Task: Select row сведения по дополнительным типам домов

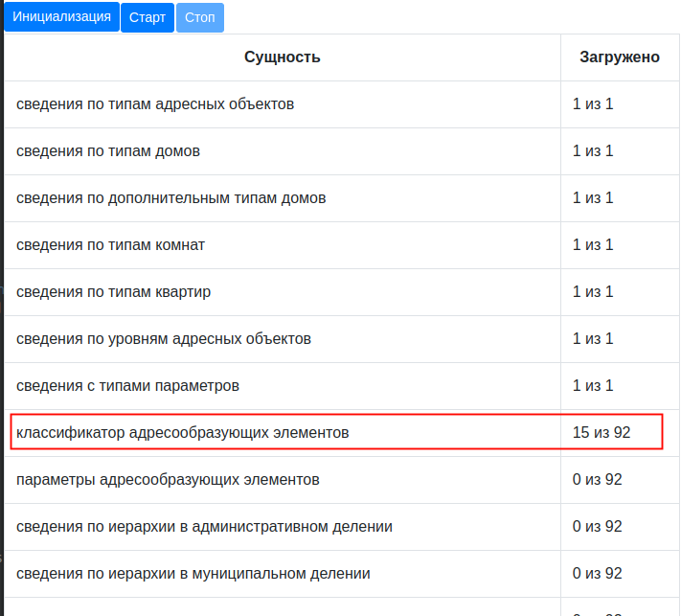Action: point(171,198)
